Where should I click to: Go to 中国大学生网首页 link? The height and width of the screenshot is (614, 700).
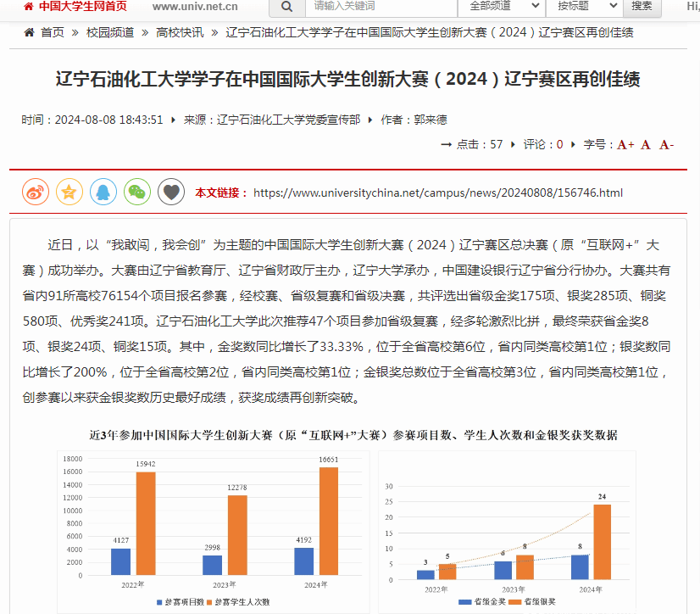coord(82,7)
